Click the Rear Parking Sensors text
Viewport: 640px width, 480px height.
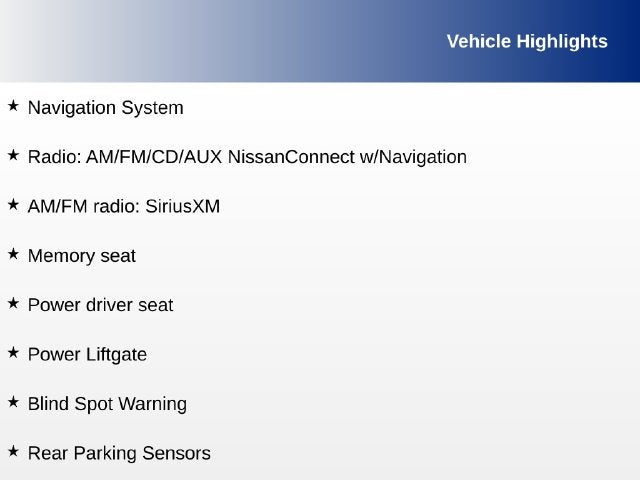pyautogui.click(x=119, y=453)
